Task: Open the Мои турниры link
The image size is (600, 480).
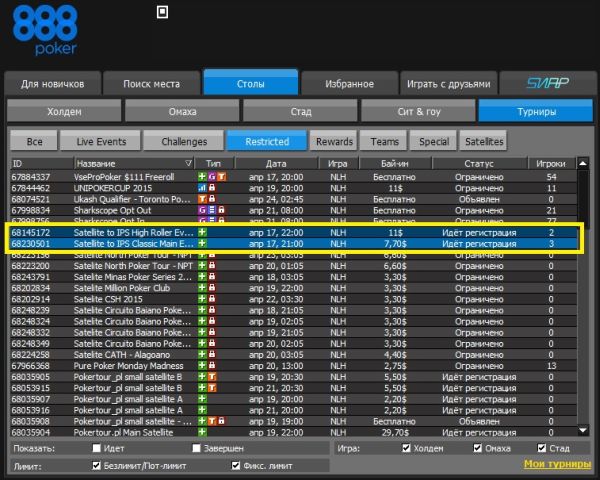Action: pyautogui.click(x=557, y=464)
